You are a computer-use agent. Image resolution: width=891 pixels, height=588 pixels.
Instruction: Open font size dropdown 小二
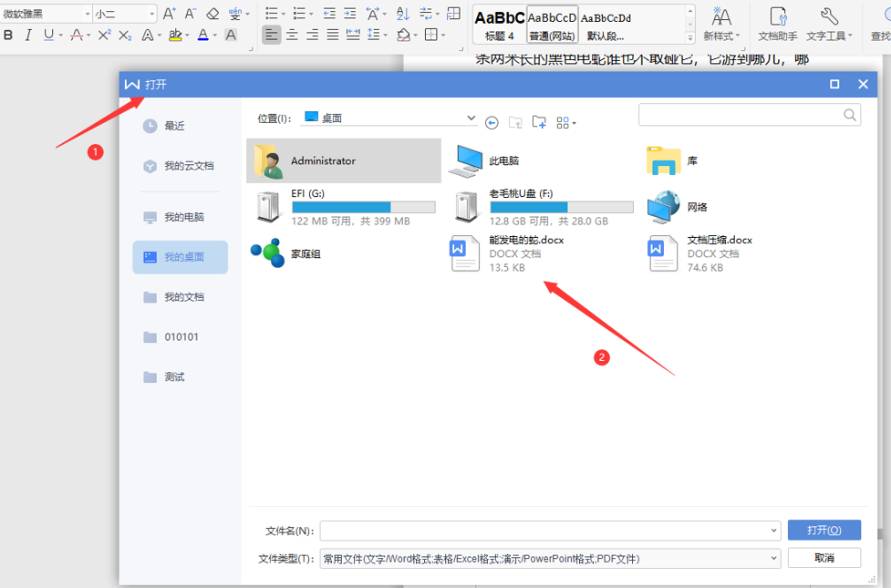(x=151, y=14)
